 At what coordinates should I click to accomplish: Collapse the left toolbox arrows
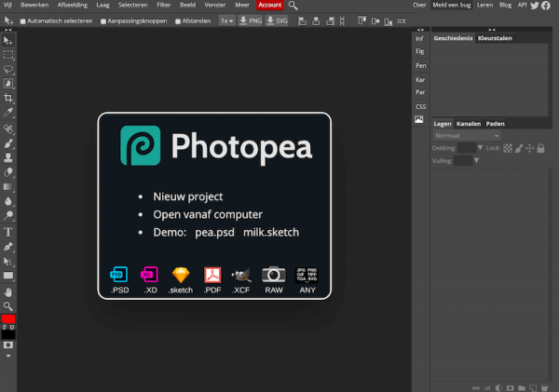(x=7, y=30)
